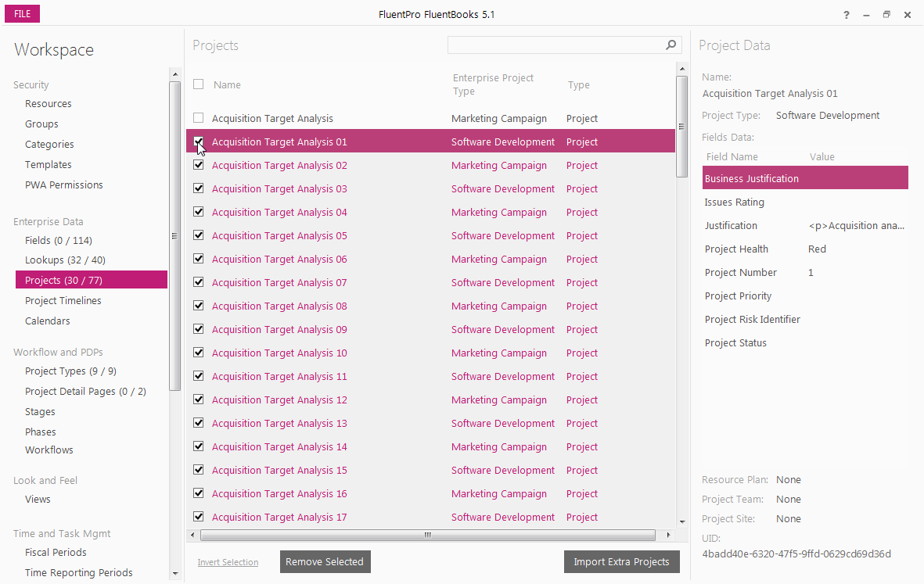This screenshot has height=584, width=924.
Task: Select Lookups (32 / 40)
Action: pyautogui.click(x=65, y=260)
